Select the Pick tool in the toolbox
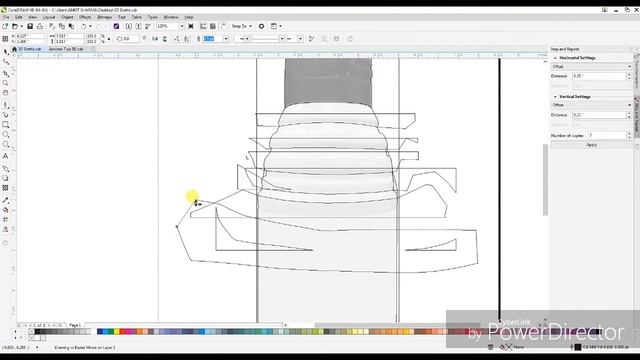 click(x=5, y=52)
